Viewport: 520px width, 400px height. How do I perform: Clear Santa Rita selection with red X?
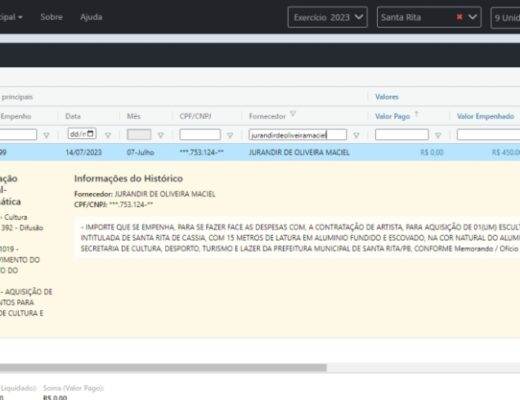[459, 17]
